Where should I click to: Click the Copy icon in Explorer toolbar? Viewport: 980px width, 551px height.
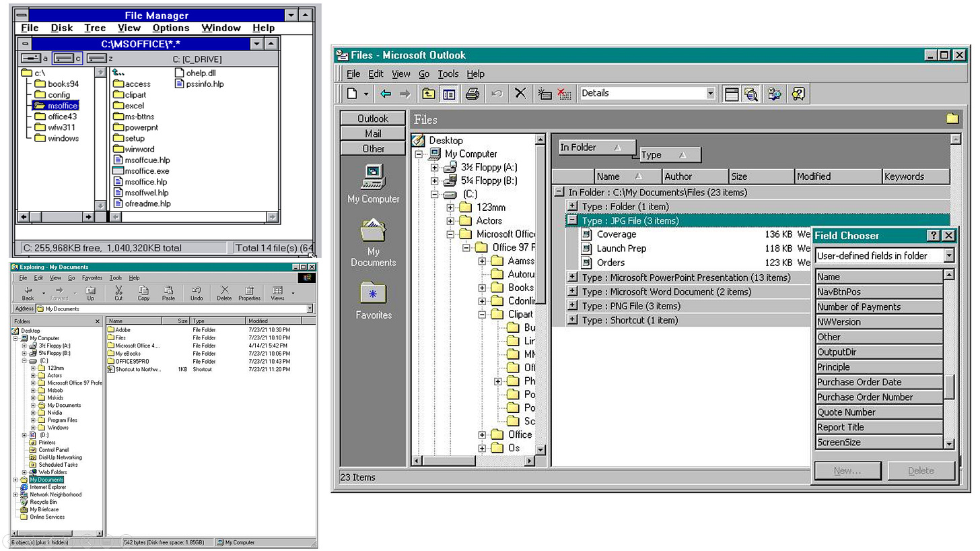(x=143, y=290)
